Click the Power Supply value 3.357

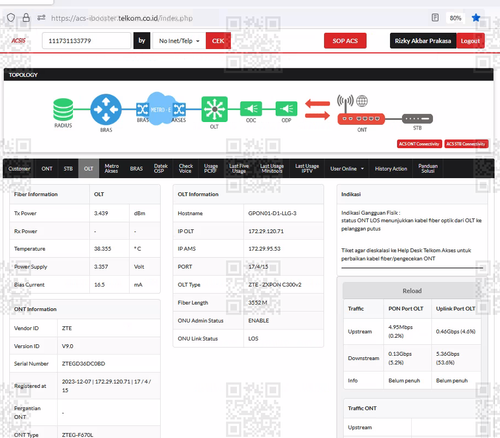pyautogui.click(x=101, y=267)
